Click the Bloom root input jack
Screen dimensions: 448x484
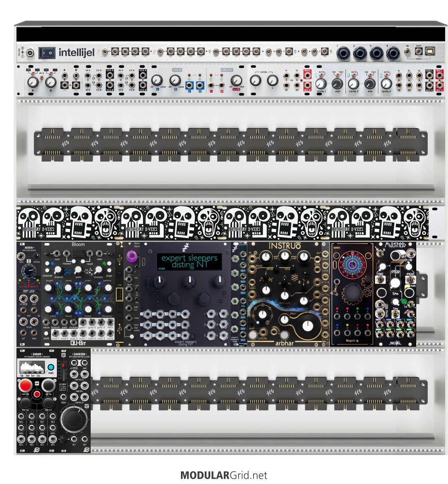pos(57,253)
